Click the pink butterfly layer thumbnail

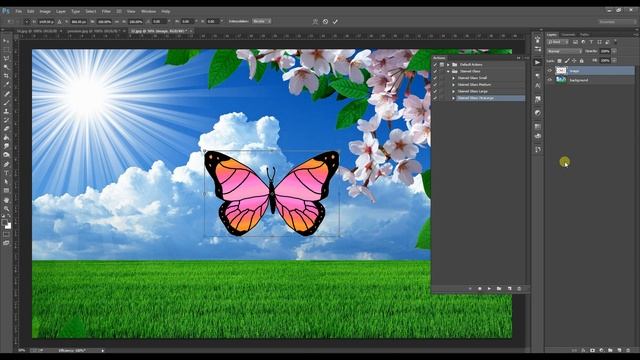[561, 71]
